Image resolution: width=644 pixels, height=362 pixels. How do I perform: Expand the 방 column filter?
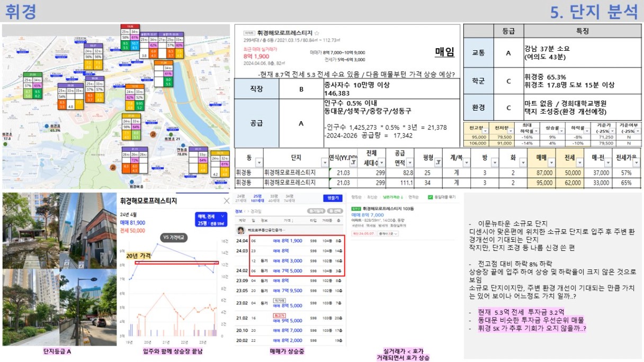[495, 163]
